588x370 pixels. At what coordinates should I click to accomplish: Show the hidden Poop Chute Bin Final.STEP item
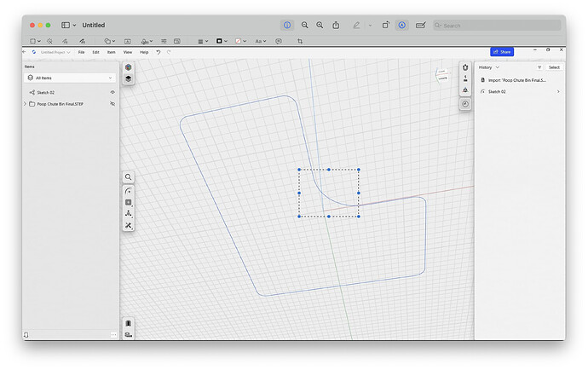tap(112, 103)
